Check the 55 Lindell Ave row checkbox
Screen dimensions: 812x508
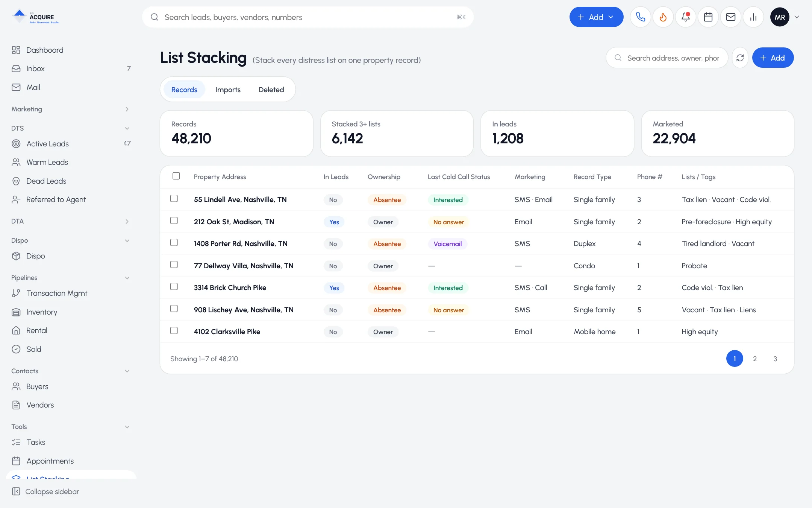tap(174, 198)
